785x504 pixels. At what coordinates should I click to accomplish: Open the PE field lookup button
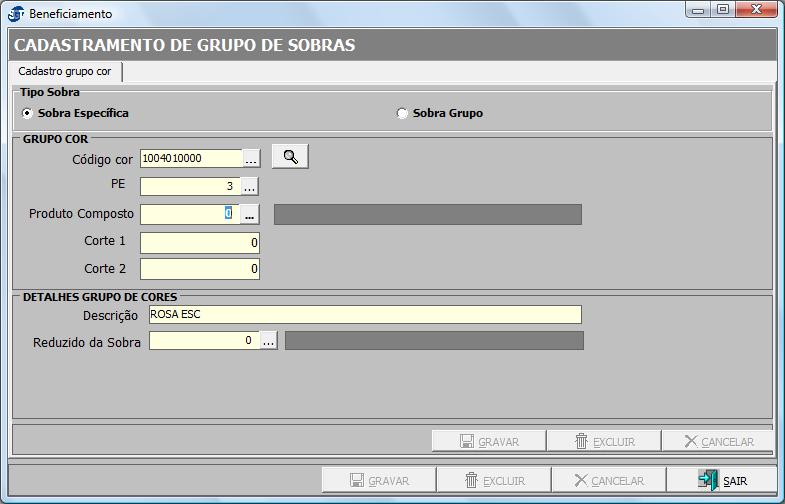(250, 186)
